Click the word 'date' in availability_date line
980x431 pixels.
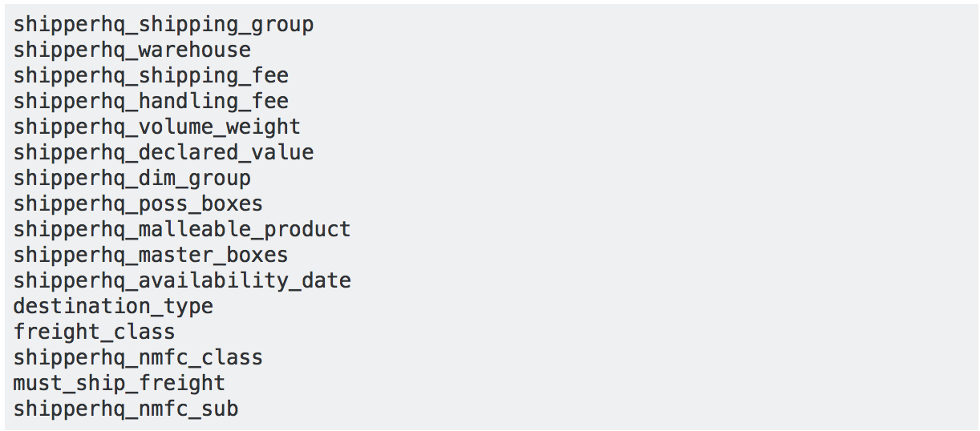point(326,281)
